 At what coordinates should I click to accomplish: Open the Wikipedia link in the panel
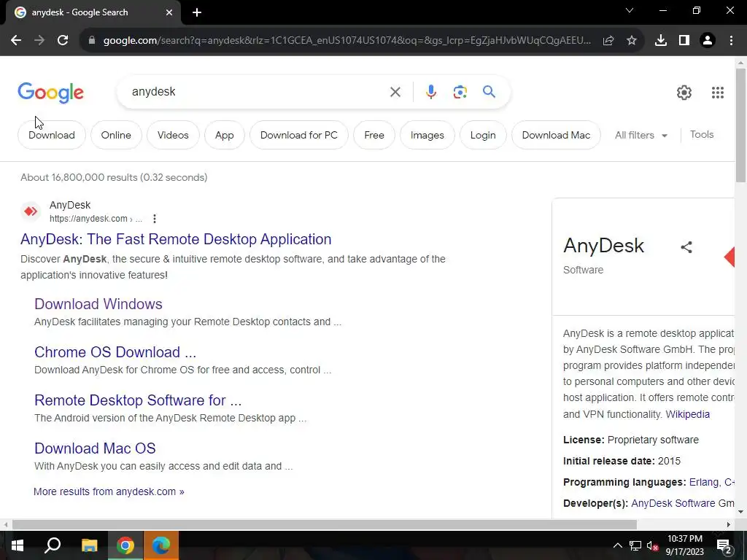point(687,414)
